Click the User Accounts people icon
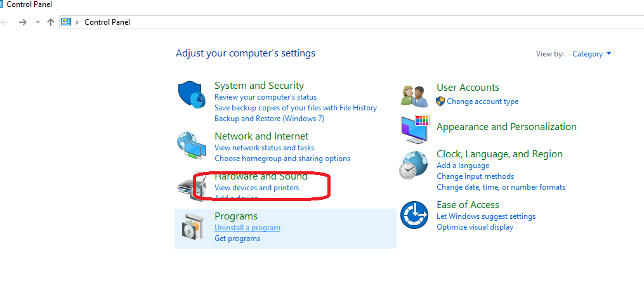The image size is (644, 281). [414, 96]
